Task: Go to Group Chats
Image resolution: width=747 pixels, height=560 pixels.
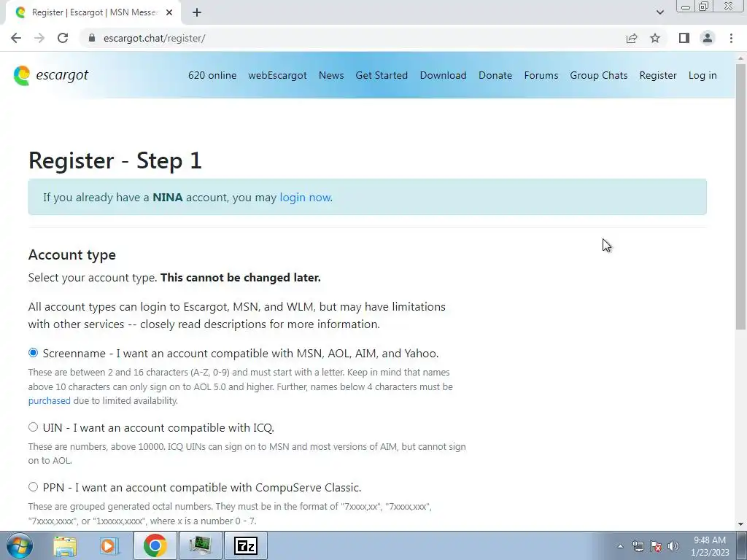Action: coord(599,75)
